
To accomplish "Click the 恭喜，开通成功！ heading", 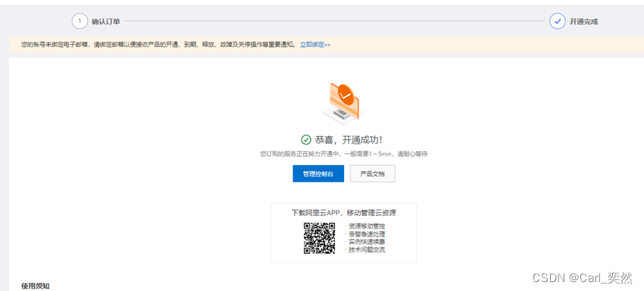I will tap(348, 140).
